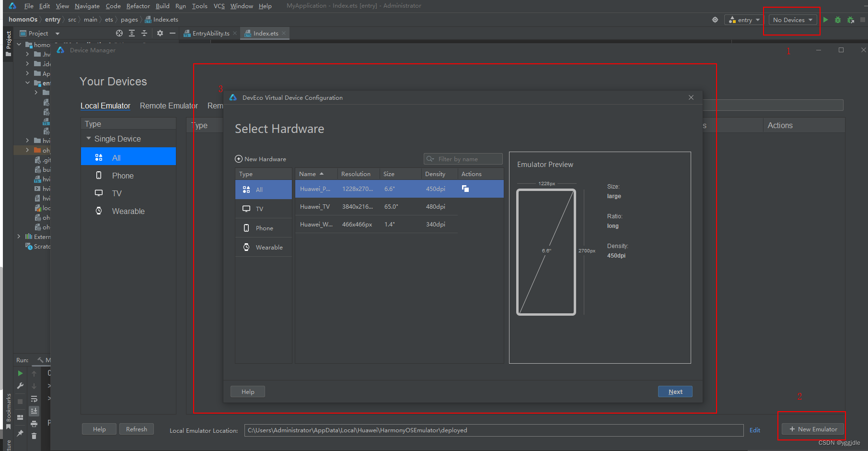This screenshot has width=868, height=451.
Task: Open the Project view dropdown arrow
Action: coord(58,34)
